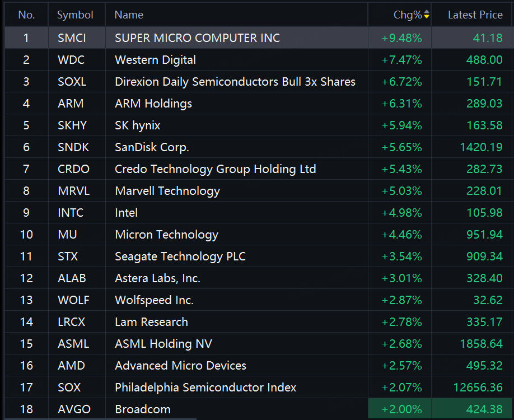Click the No. column header
This screenshot has width=514, height=420.
26,15
